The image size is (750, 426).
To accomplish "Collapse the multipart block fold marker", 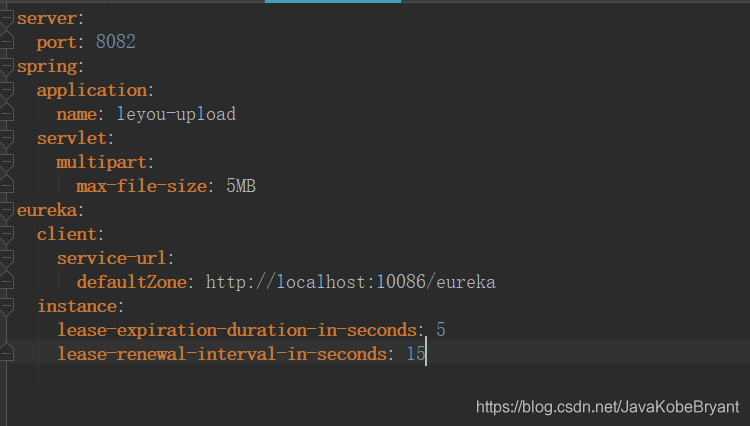I will tap(6, 163).
